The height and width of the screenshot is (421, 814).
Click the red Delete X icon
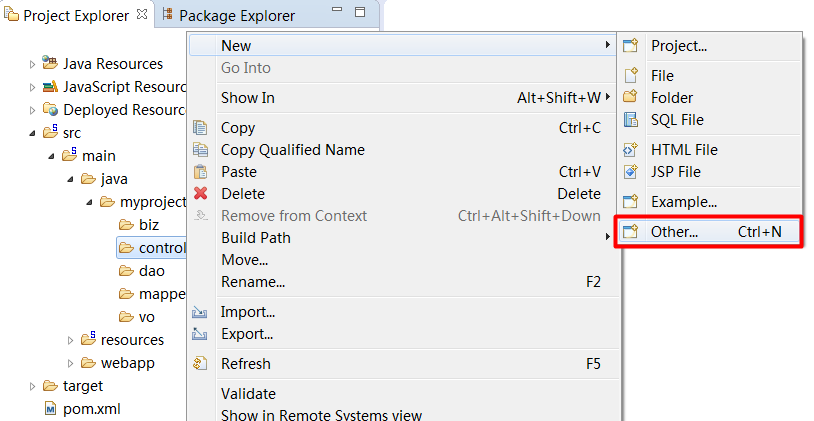[x=200, y=194]
